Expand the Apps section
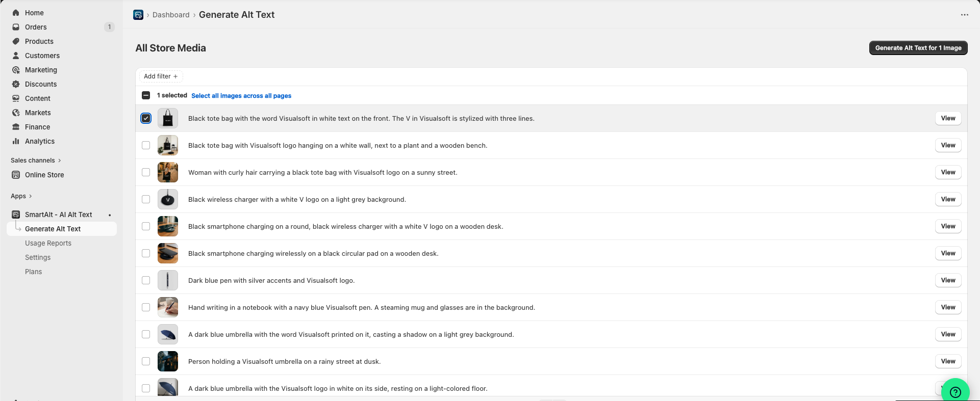The height and width of the screenshot is (401, 980). point(21,196)
